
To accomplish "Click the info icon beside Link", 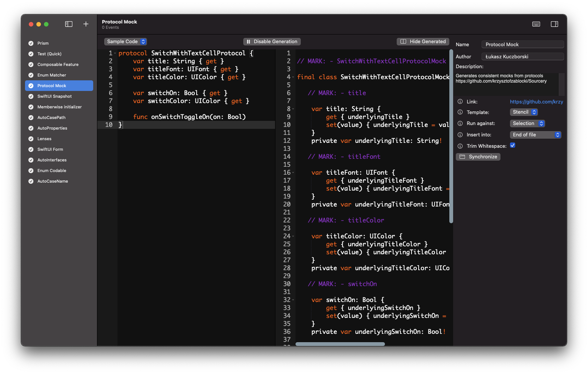I will pos(460,102).
